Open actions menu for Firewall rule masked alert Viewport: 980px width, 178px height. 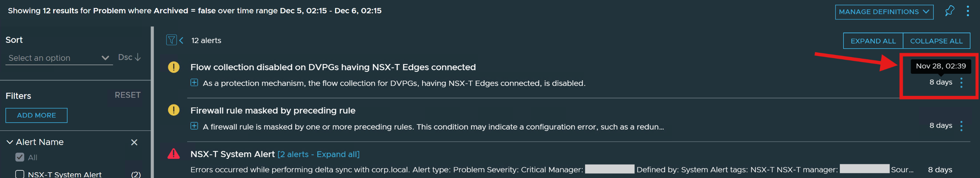pos(961,126)
